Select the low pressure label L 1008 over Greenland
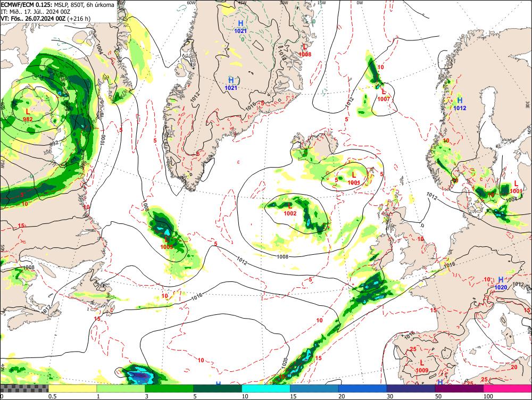This screenshot has height=400, width=532. point(305,50)
